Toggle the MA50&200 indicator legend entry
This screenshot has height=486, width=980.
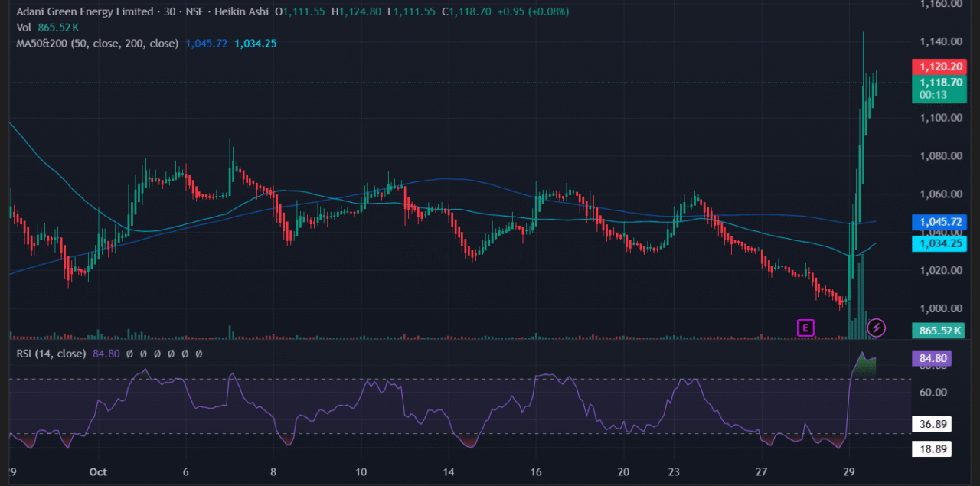92,44
